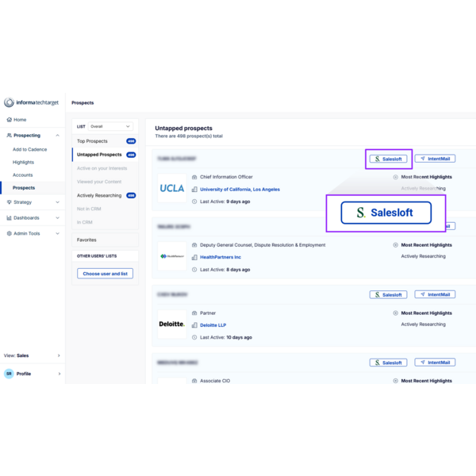
Task: Click Active on your Interests
Action: pyautogui.click(x=102, y=168)
